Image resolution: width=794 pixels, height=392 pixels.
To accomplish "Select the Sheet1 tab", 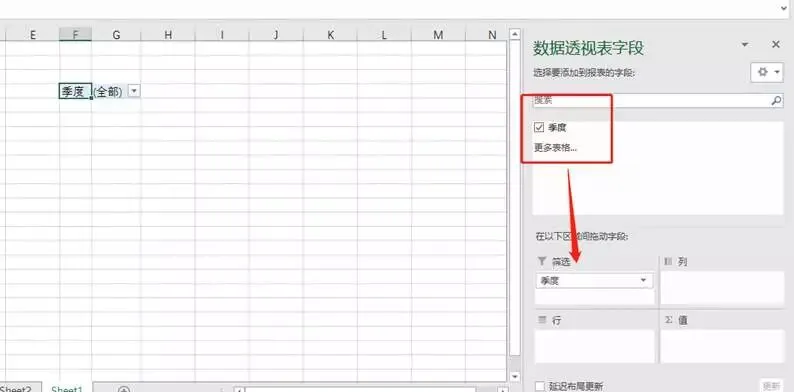I will [x=66, y=388].
